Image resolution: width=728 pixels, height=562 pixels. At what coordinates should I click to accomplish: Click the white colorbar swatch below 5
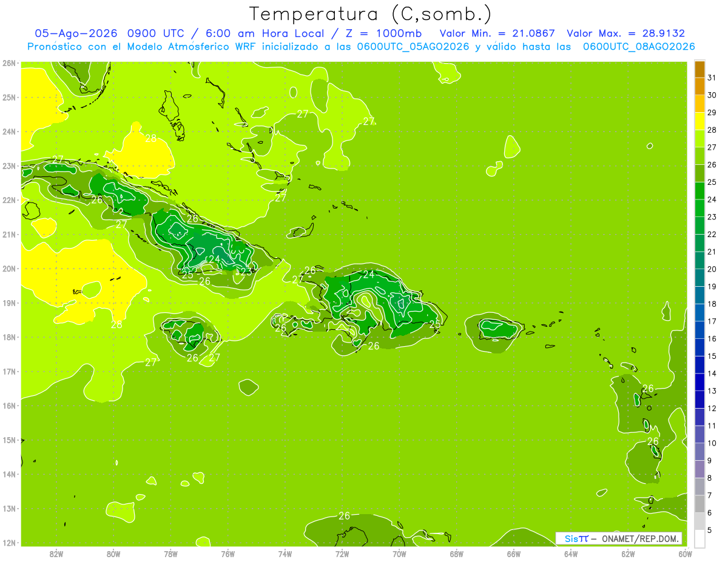[699, 538]
